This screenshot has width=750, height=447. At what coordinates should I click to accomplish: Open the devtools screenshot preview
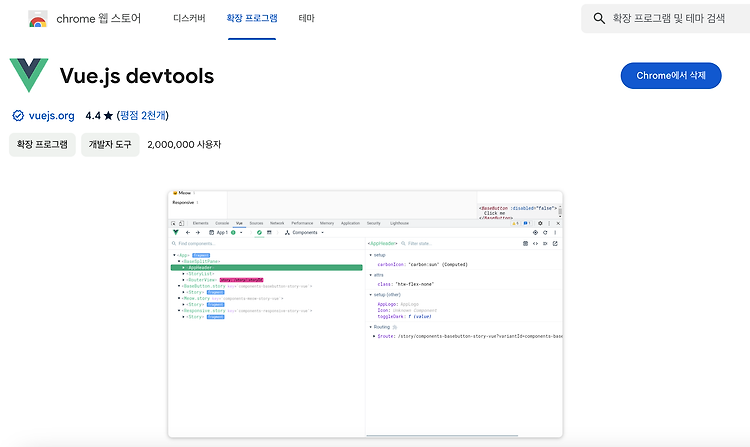365,314
